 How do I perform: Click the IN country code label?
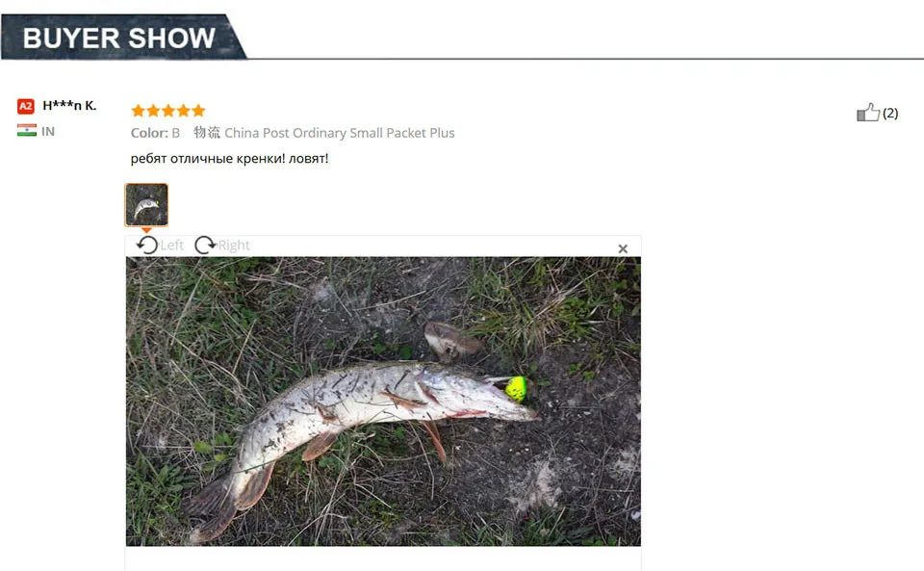click(x=48, y=131)
